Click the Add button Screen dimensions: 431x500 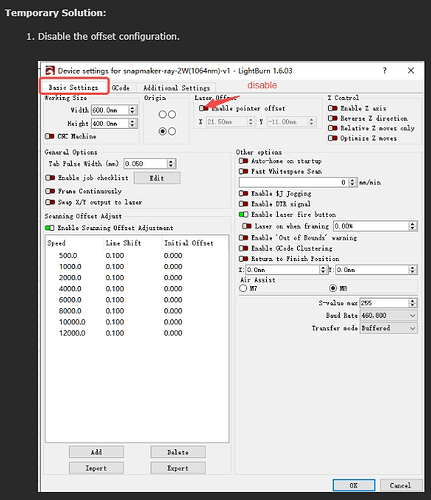96,452
